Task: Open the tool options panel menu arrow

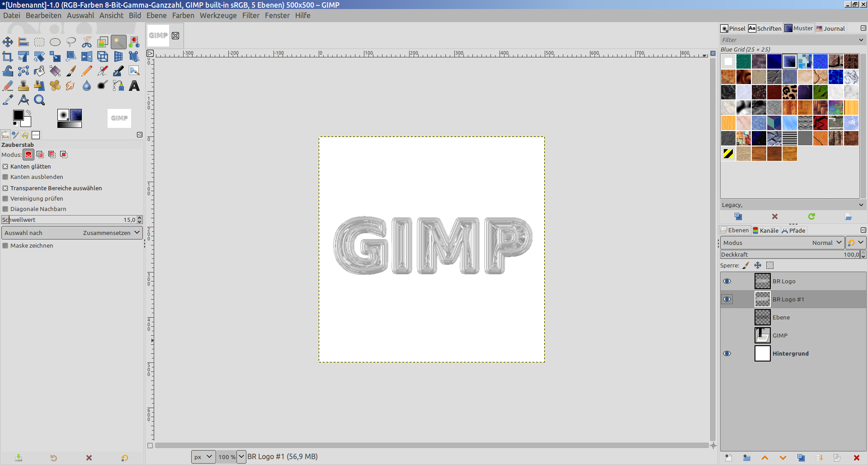Action: (140, 135)
